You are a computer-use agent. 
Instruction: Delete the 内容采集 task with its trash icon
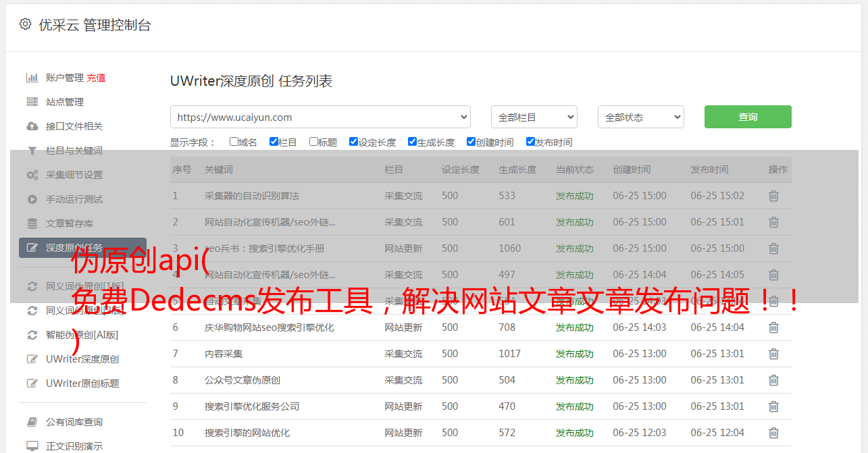pos(773,354)
